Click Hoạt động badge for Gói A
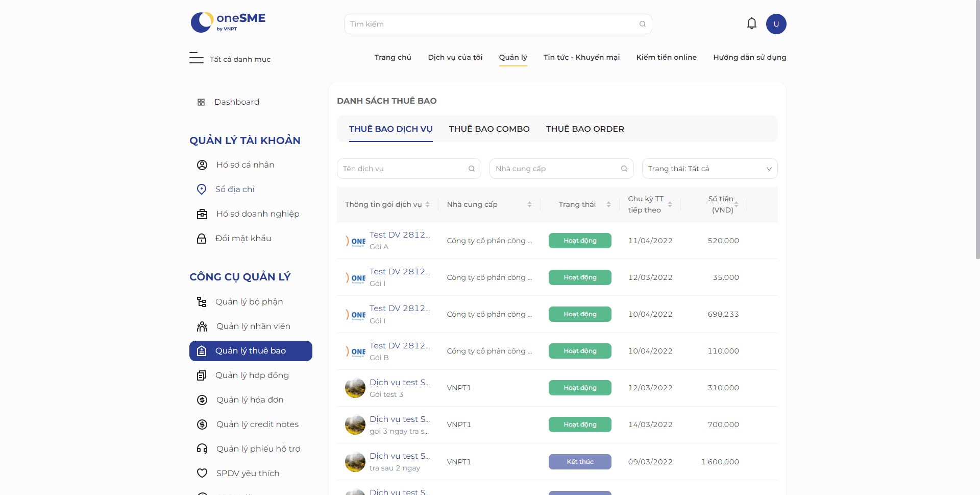The width and height of the screenshot is (980, 495). pos(580,241)
